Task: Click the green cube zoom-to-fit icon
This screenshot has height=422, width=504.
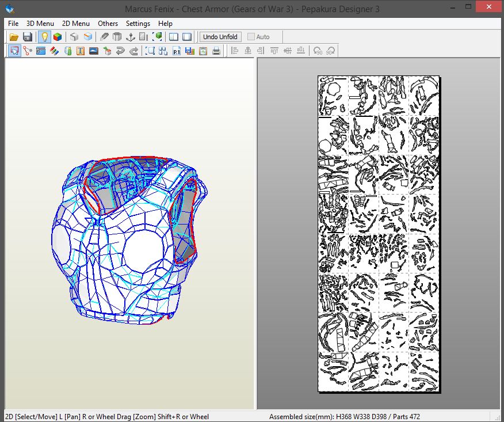Action: (x=157, y=37)
